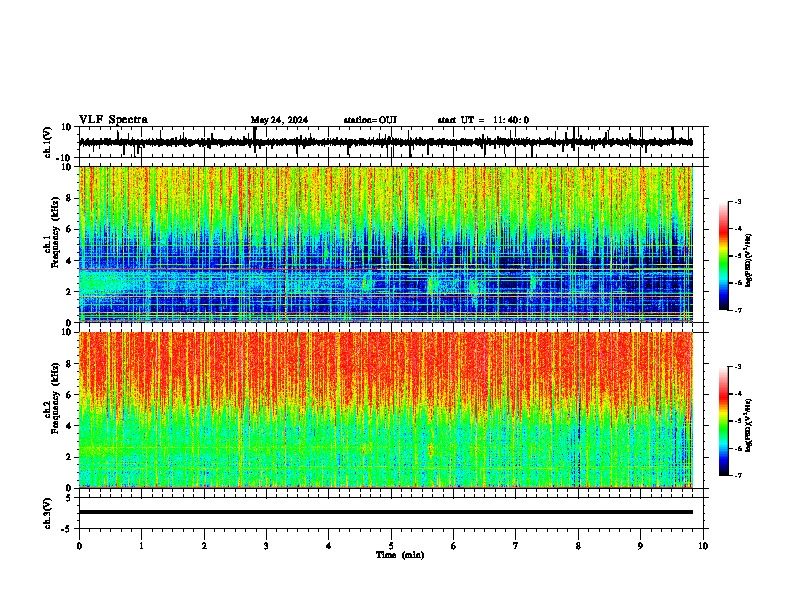Click the time axis tick label "7"

[x=516, y=546]
